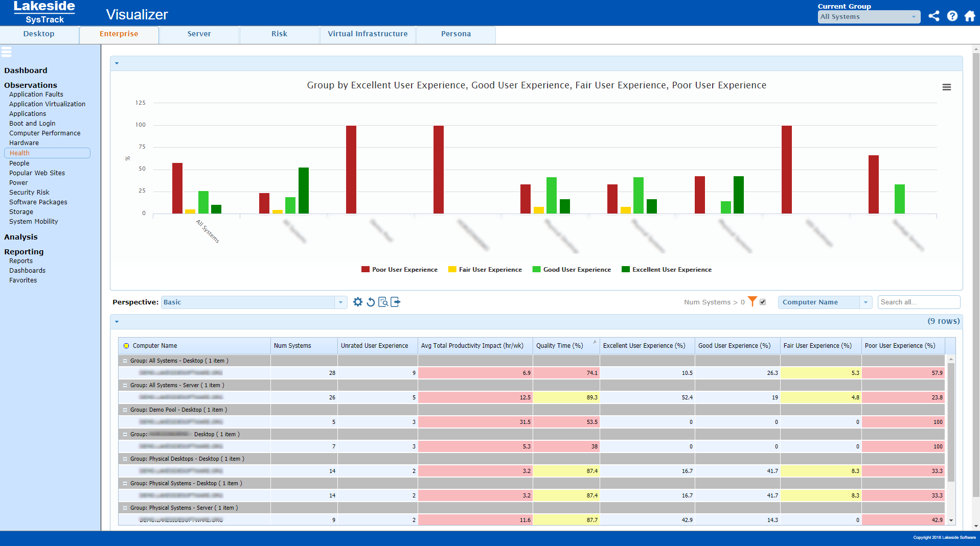This screenshot has width=980, height=546.
Task: Click the All Systems poor experience red bar
Action: pyautogui.click(x=177, y=188)
